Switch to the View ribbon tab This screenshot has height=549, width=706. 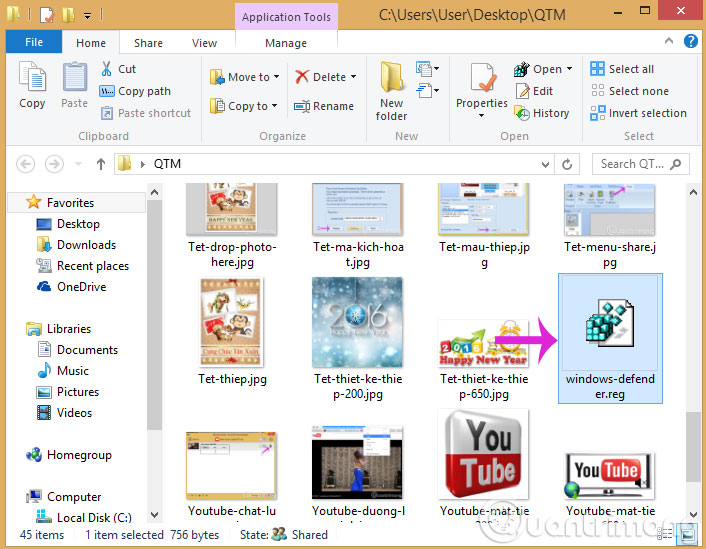[x=204, y=43]
